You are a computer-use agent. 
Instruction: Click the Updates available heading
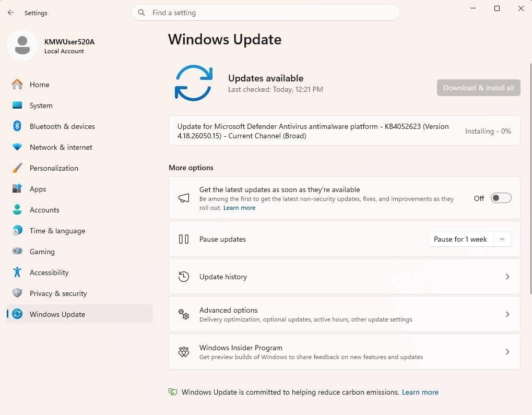266,78
